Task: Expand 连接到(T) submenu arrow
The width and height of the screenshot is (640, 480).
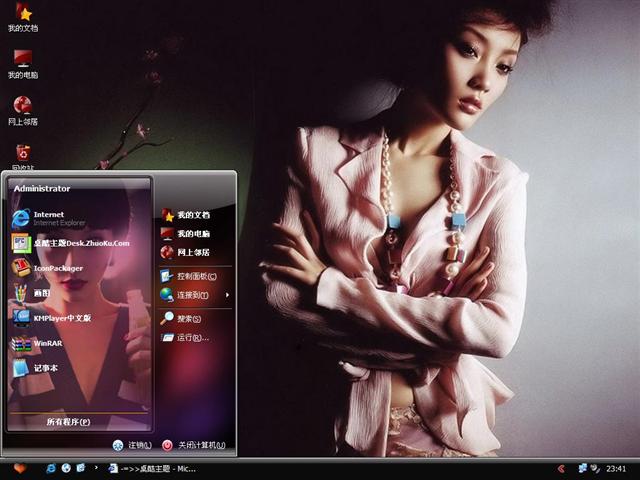Action: (227, 295)
